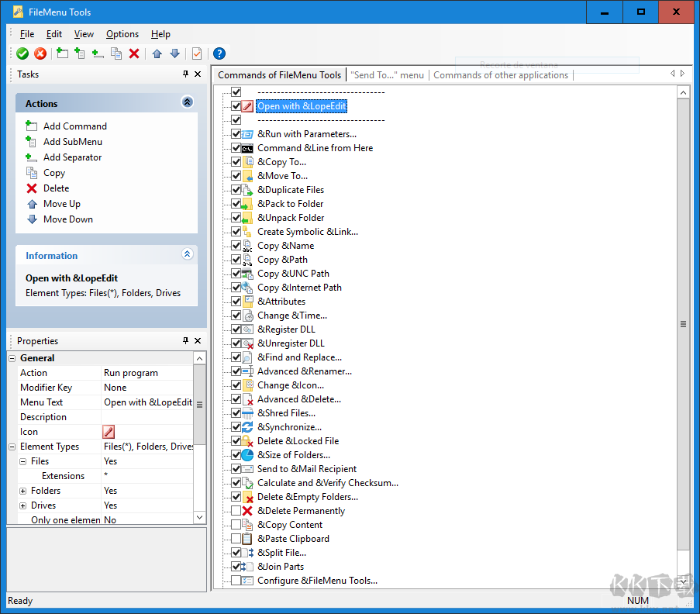This screenshot has width=700, height=614.
Task: Collapse the Information section chevron
Action: click(188, 254)
